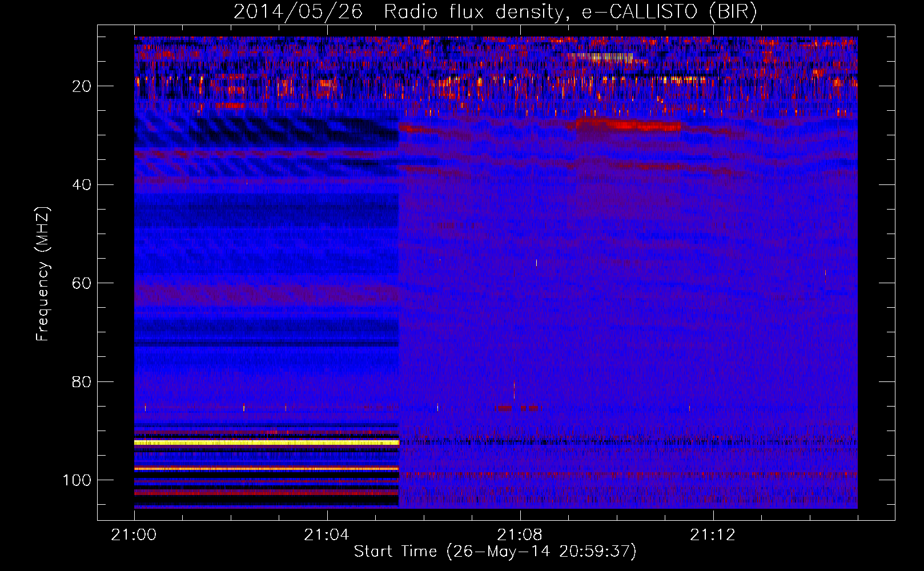Click the plot title '2014/05/26 Radio flux density, e-CALLISTO (BIR)'

(495, 11)
